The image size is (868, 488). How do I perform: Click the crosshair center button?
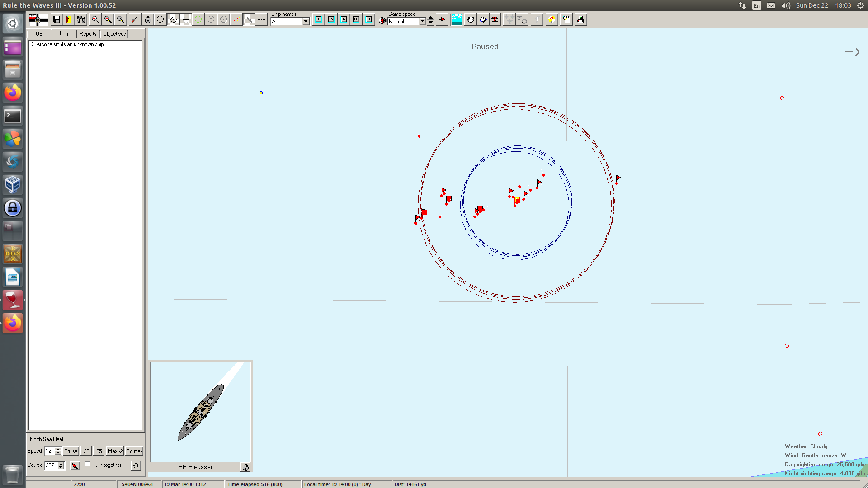click(136, 465)
